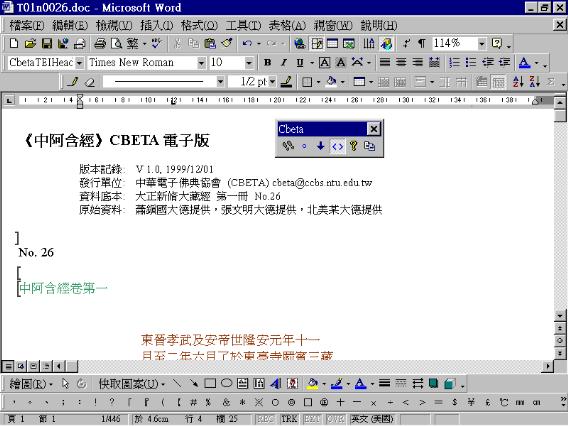568x426 pixels.
Task: Activate the Format Painter brush icon
Action: pyautogui.click(x=227, y=44)
